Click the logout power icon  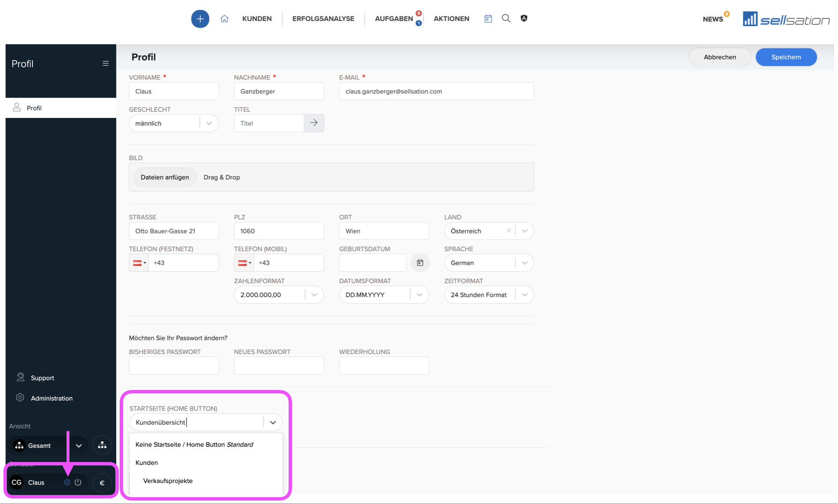point(78,482)
